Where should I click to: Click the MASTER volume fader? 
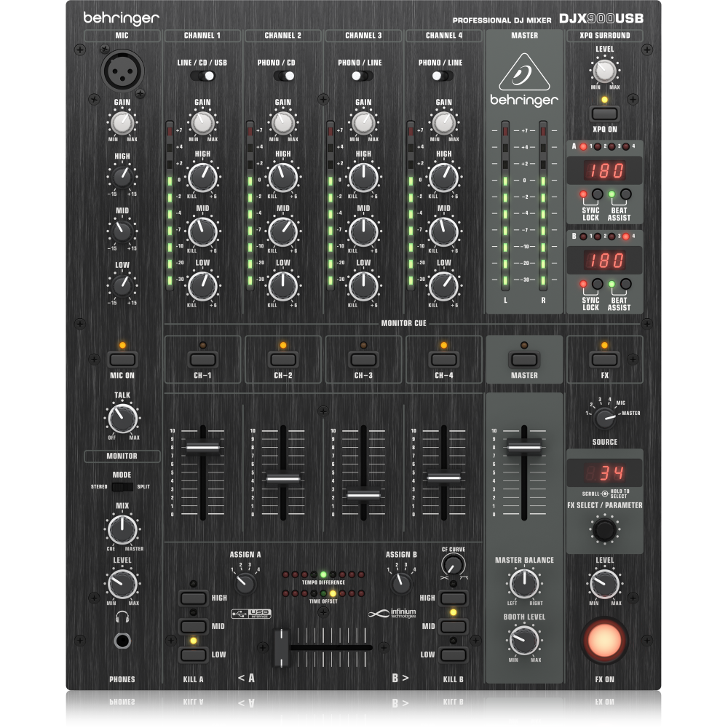point(524,447)
